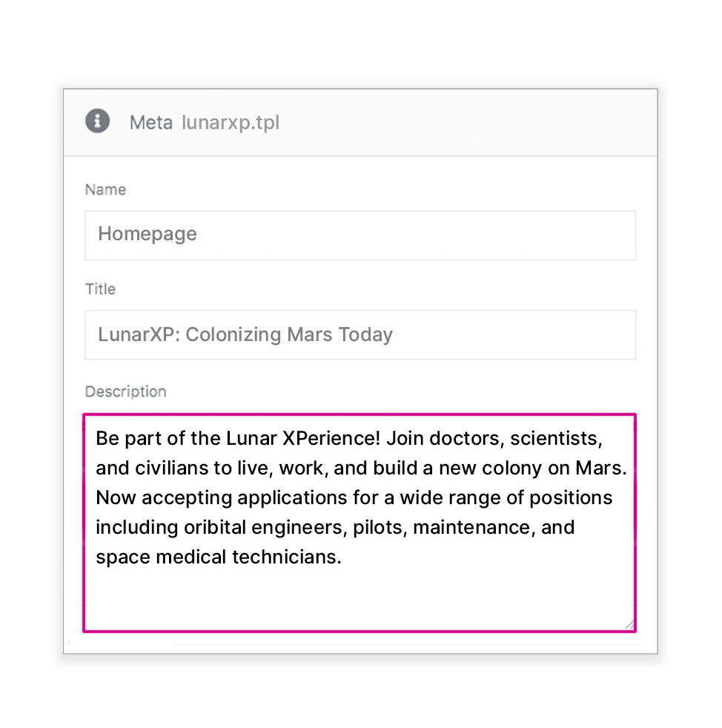Focus the Description text area
This screenshot has height=728, width=722.
[x=360, y=523]
